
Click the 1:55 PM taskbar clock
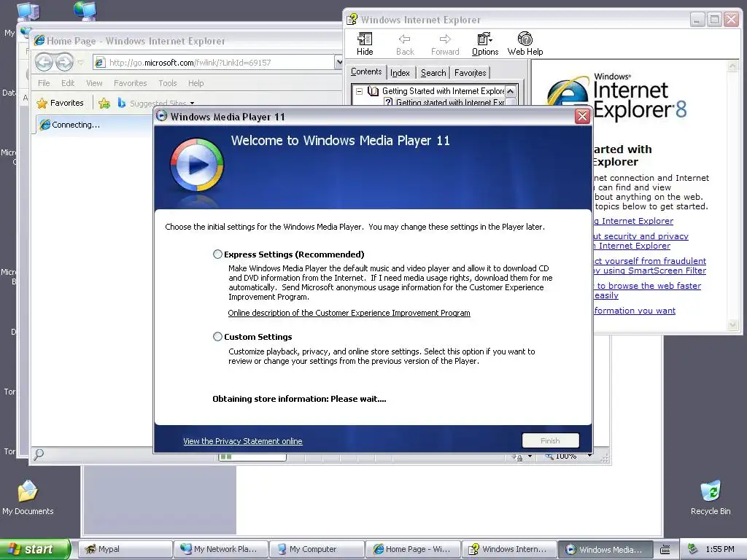coord(720,549)
